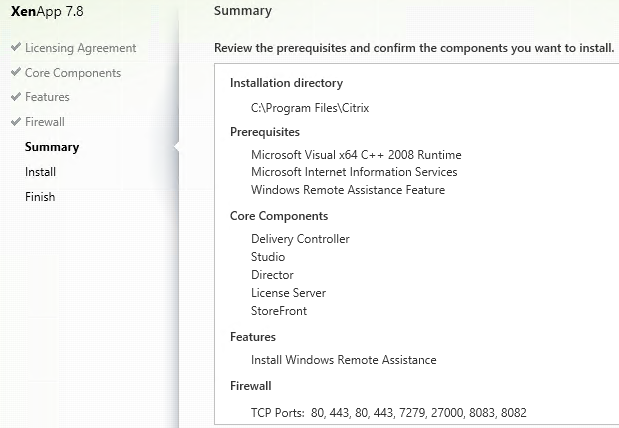Screen dimensions: 619x428
Task: Go back to Licensing Agreement step
Action: tap(81, 48)
